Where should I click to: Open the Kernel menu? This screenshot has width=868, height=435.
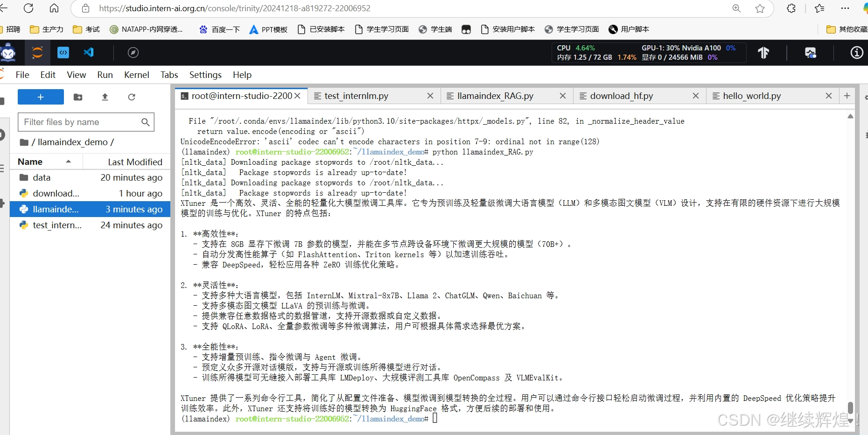(136, 75)
